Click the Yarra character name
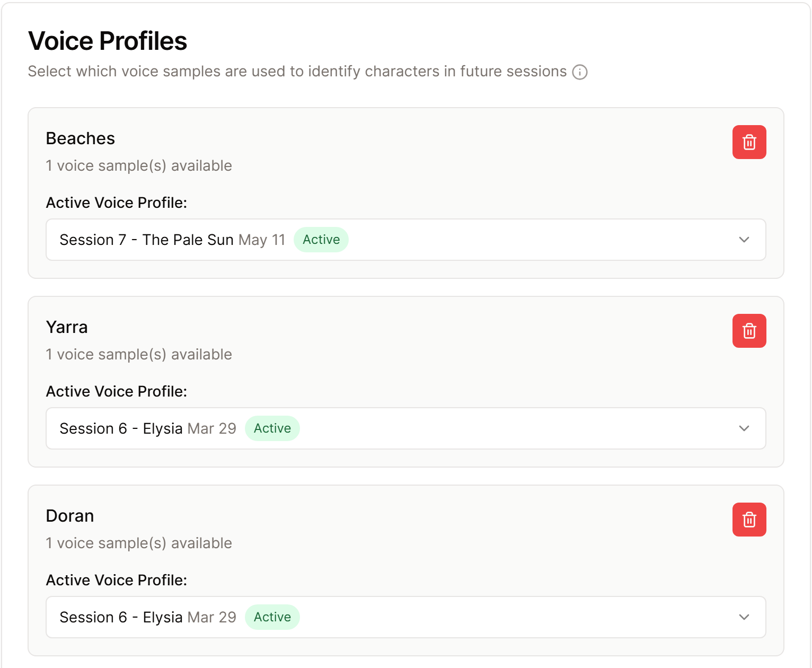The width and height of the screenshot is (812, 668). click(x=67, y=327)
